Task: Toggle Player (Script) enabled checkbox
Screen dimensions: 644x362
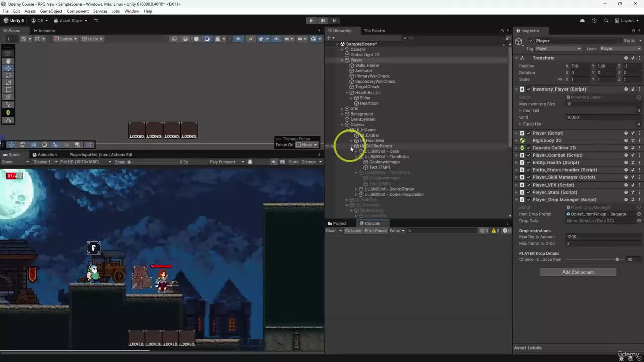Action: pyautogui.click(x=528, y=133)
